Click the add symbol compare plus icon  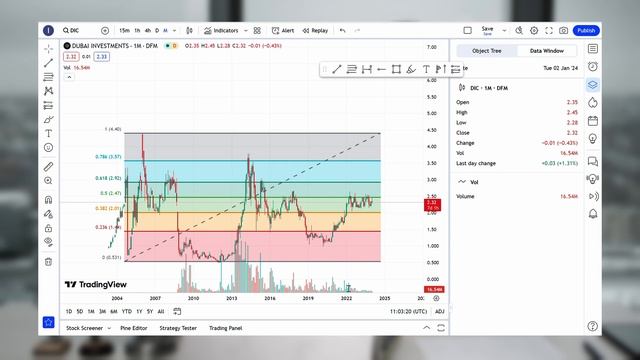[x=105, y=31]
